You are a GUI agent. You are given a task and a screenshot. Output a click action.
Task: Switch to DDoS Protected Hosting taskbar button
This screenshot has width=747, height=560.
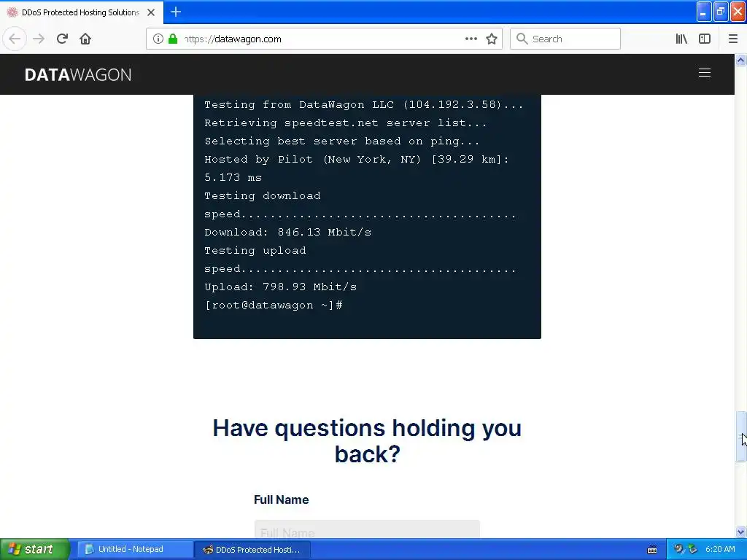pyautogui.click(x=252, y=549)
